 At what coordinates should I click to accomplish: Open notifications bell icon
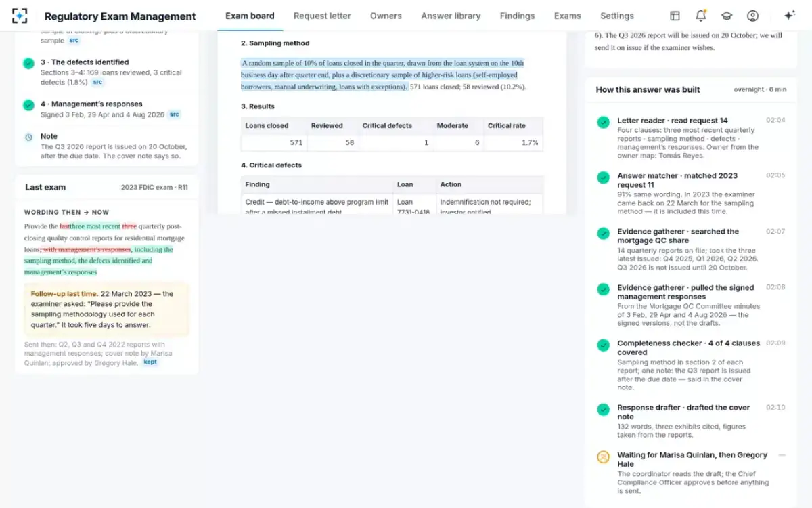700,16
